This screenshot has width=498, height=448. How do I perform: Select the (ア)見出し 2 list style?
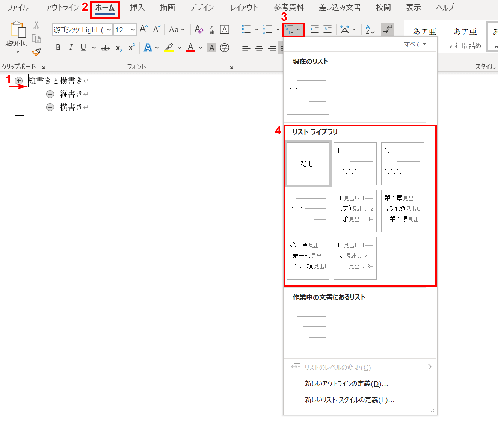coord(355,211)
